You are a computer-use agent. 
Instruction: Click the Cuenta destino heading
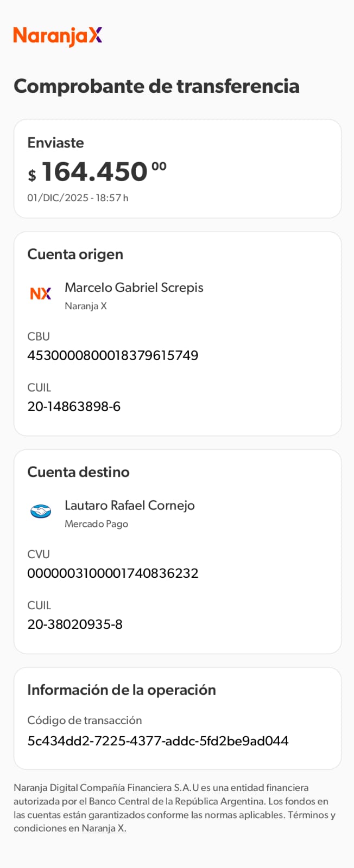pos(79,472)
